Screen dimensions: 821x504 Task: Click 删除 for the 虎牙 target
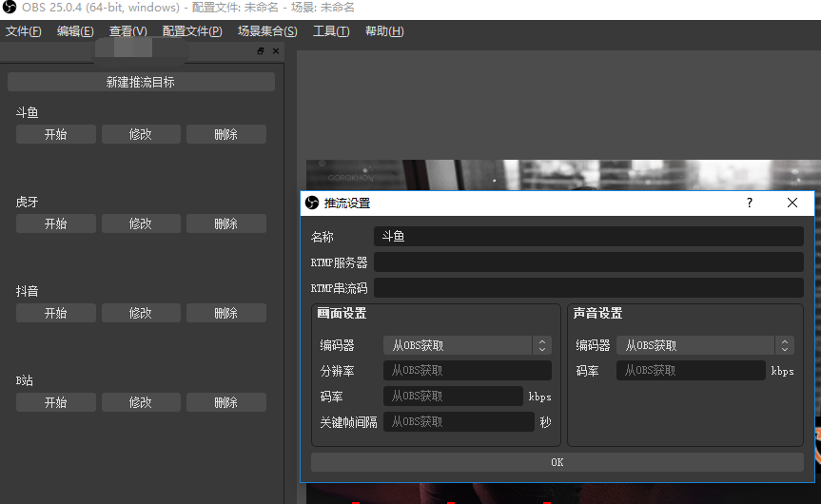(x=226, y=224)
